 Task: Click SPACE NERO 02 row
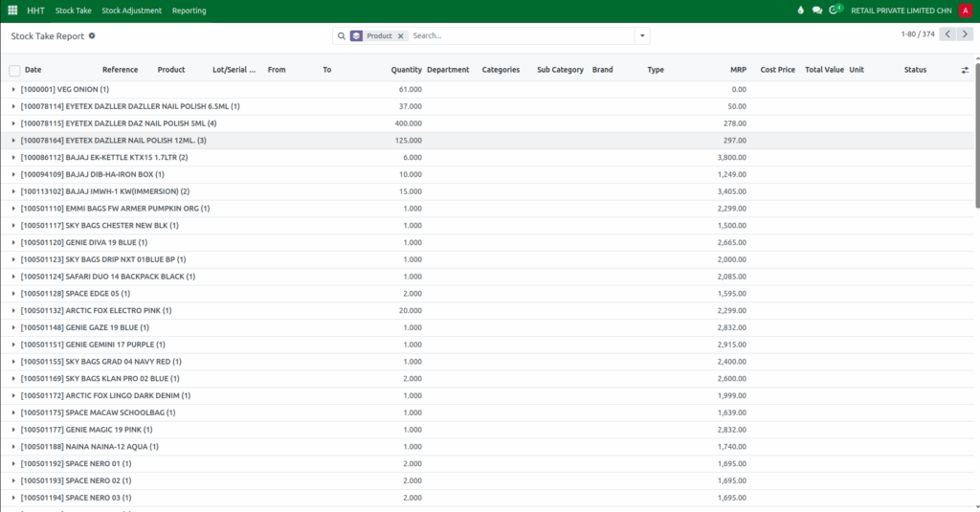pyautogui.click(x=487, y=480)
